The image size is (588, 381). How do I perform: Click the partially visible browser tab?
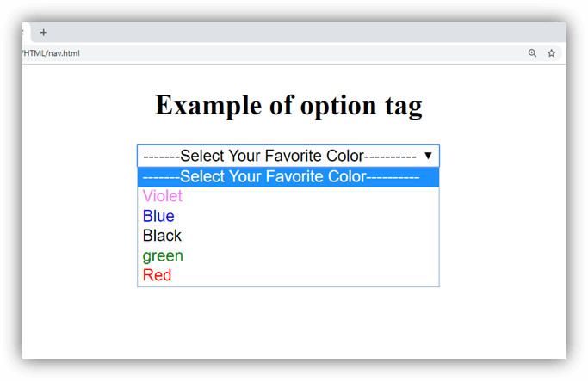coord(26,33)
